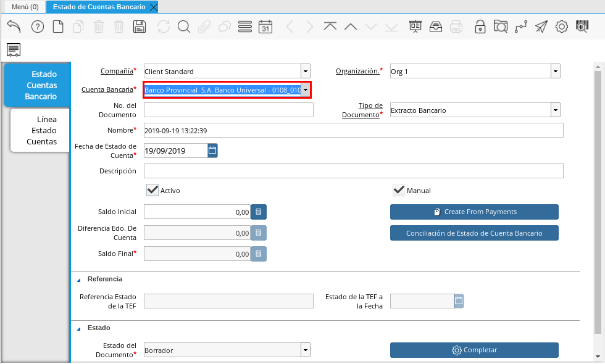Viewport: 605px width, 364px height.
Task: Click the No. del Documento input field
Action: 228,110
